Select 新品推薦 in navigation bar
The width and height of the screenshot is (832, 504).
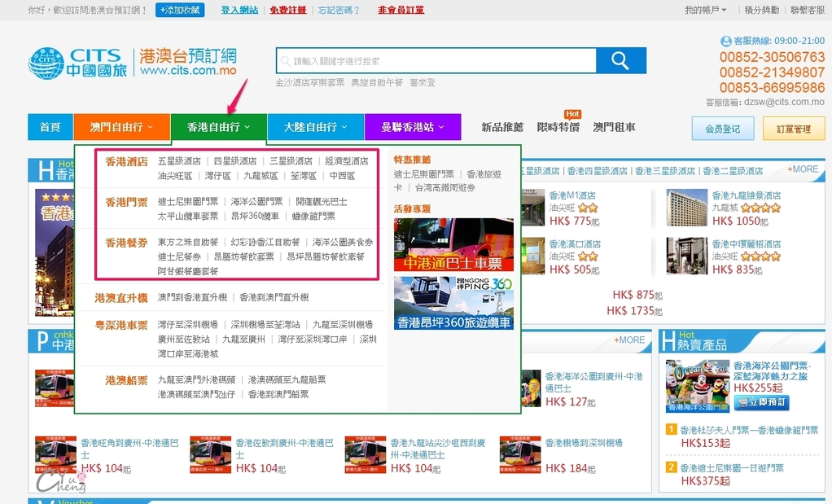click(x=502, y=128)
